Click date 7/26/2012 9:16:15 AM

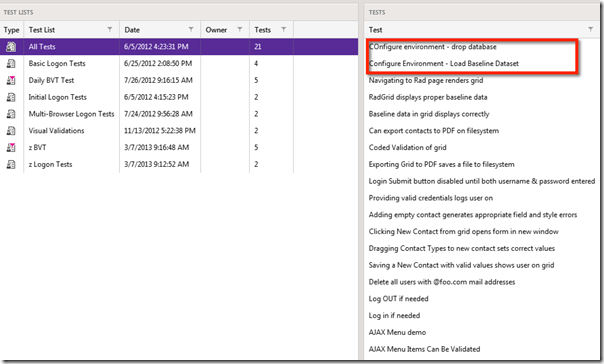pyautogui.click(x=158, y=81)
